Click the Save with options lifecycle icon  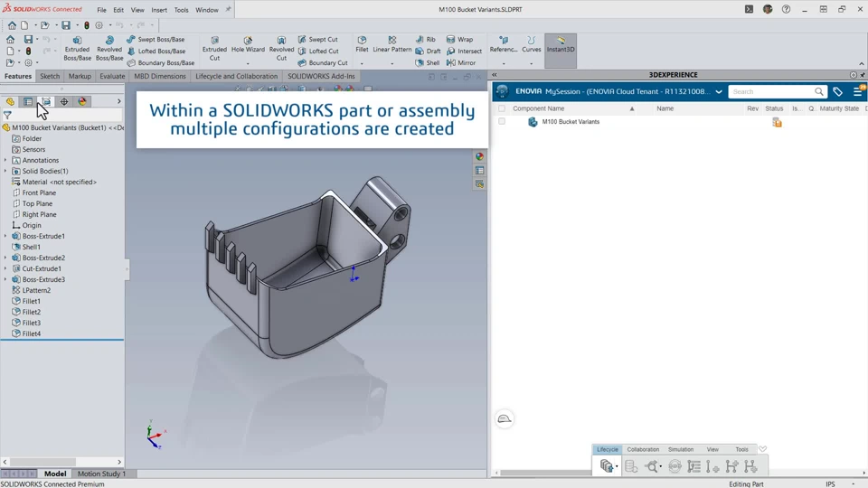click(x=608, y=466)
